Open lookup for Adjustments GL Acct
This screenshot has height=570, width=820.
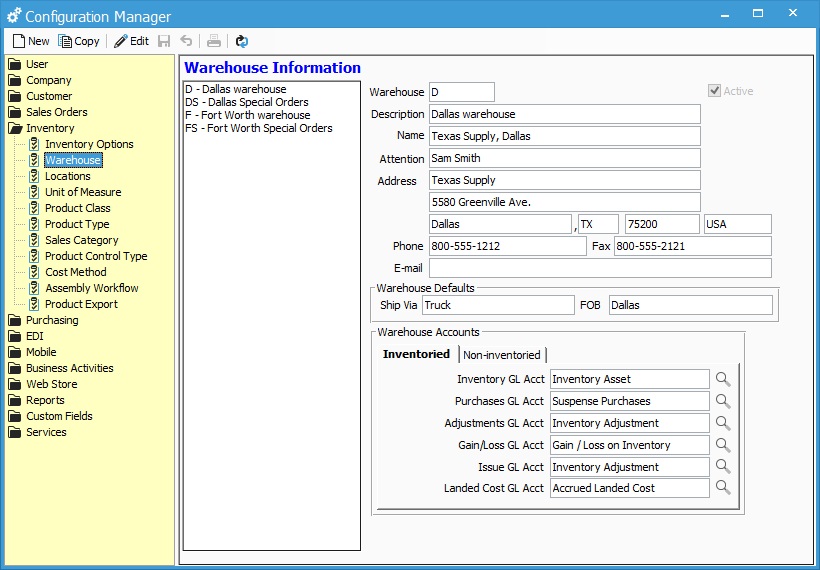pos(723,423)
